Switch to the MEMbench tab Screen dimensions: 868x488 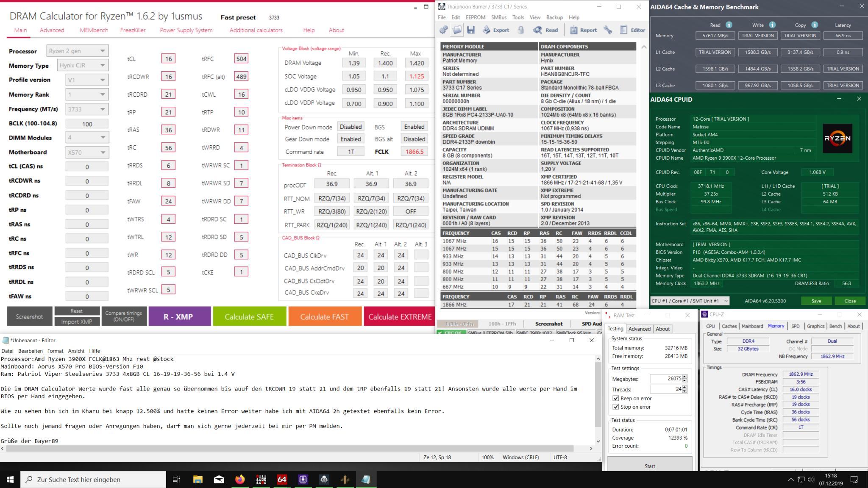[x=94, y=30]
